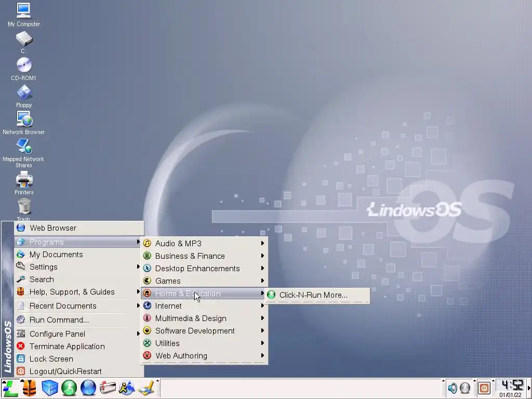This screenshot has height=399, width=532.
Task: Click the digital clock showing 4:52
Action: tap(512, 385)
